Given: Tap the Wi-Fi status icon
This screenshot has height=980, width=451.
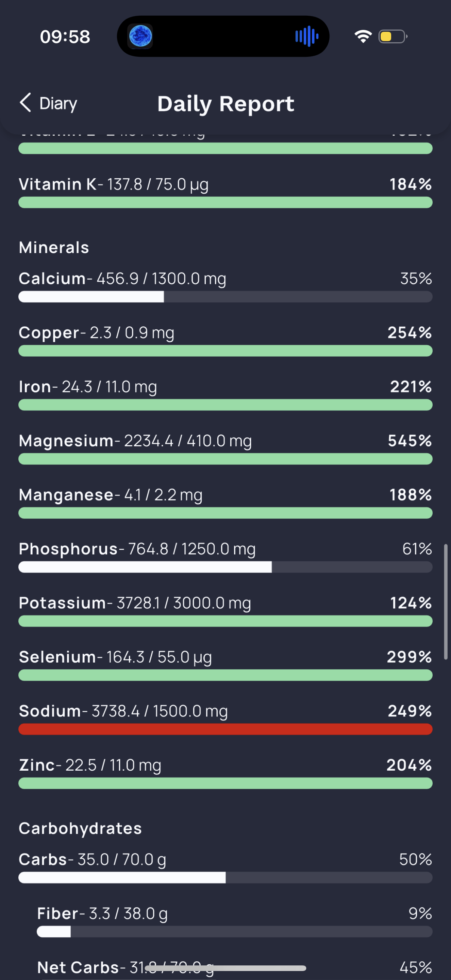Looking at the screenshot, I should click(x=363, y=37).
